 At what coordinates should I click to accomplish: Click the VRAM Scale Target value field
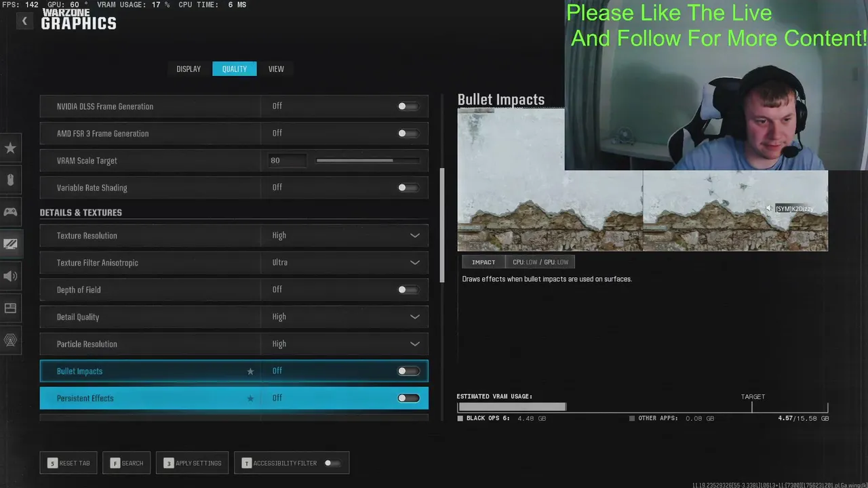click(288, 161)
